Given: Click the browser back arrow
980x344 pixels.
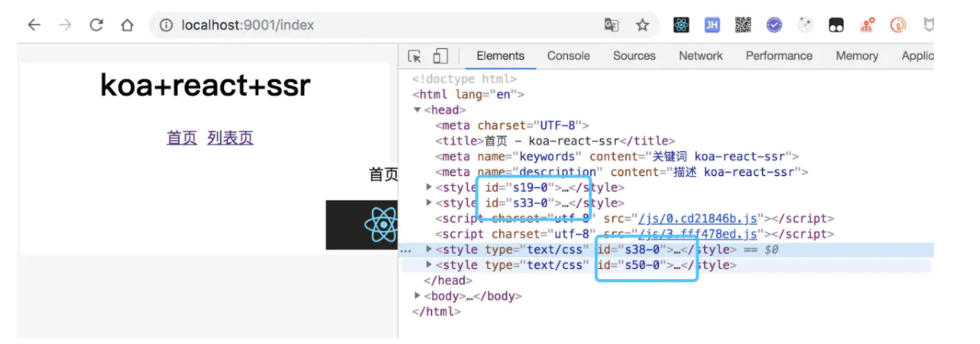Looking at the screenshot, I should click(x=34, y=25).
